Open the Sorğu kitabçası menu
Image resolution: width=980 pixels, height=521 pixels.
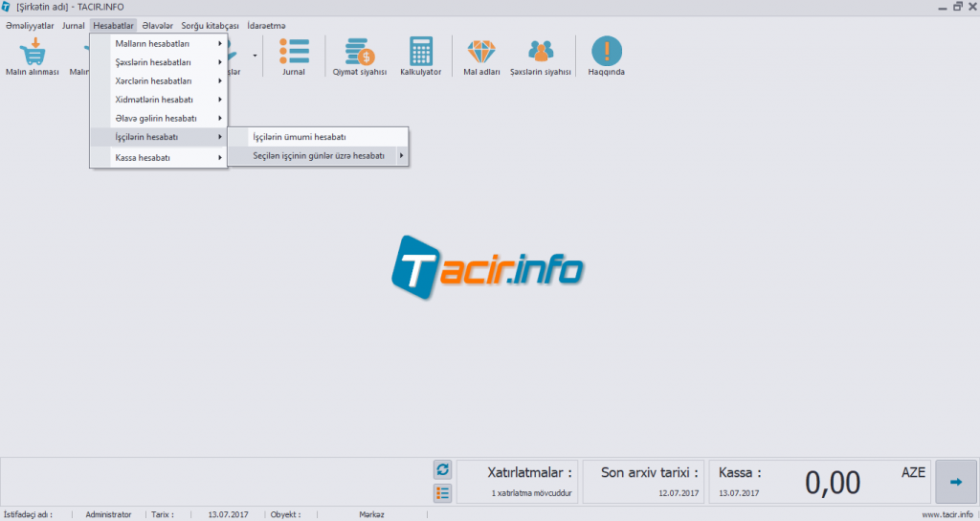point(210,25)
